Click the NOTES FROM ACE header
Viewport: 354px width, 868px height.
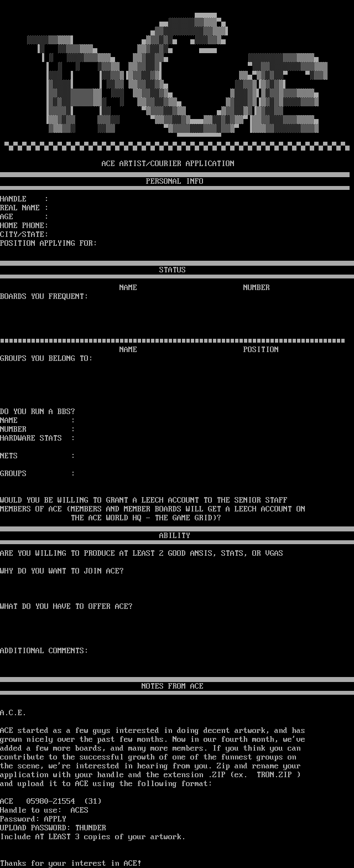point(172,686)
